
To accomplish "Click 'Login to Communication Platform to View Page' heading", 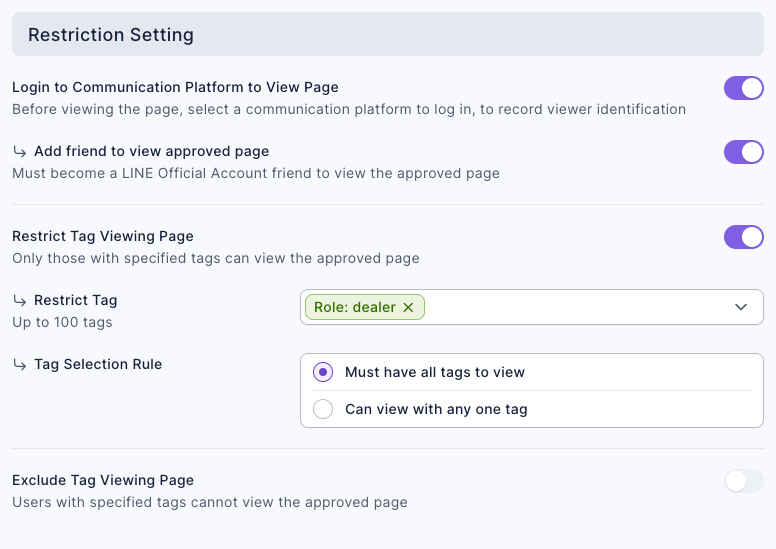I will tap(175, 87).
